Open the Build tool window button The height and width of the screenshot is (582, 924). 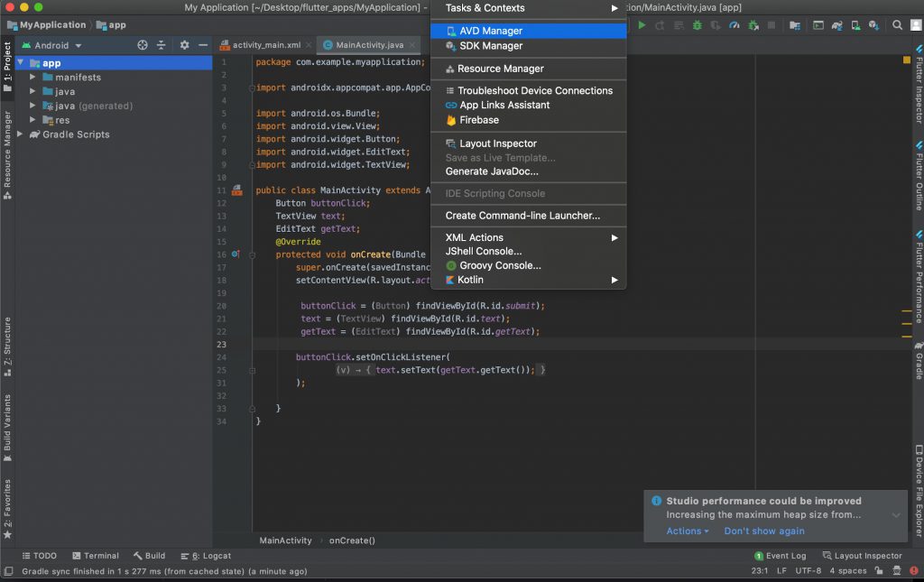[149, 556]
